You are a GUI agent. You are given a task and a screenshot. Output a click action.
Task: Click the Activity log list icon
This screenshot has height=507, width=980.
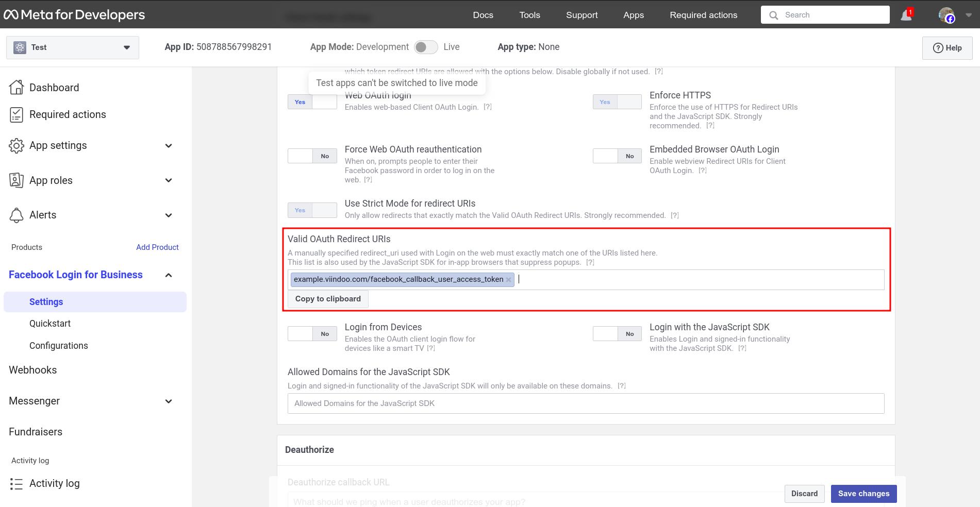pyautogui.click(x=16, y=484)
